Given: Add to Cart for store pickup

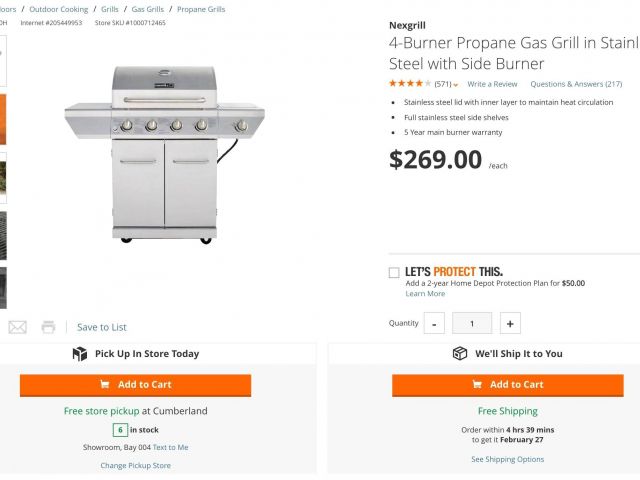Looking at the screenshot, I should [136, 385].
